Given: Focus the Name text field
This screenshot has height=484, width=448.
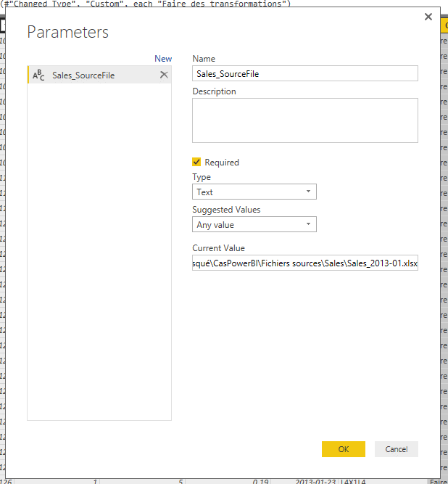Looking at the screenshot, I should [304, 73].
